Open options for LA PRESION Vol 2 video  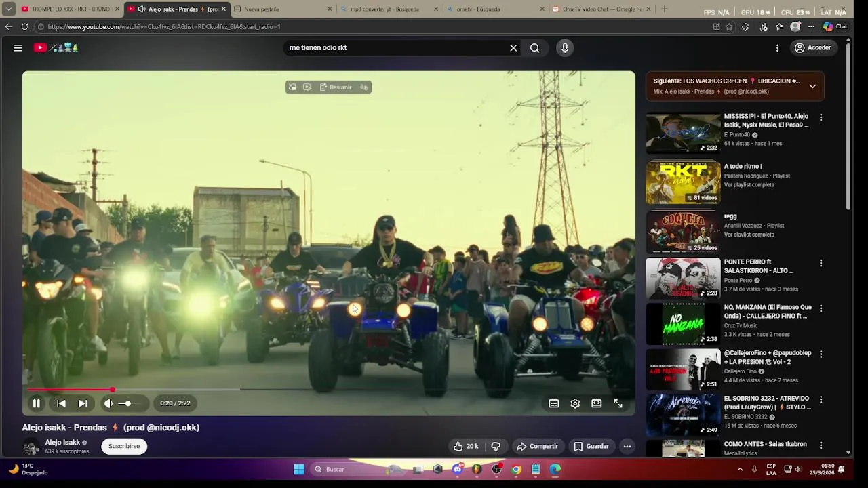click(x=821, y=354)
